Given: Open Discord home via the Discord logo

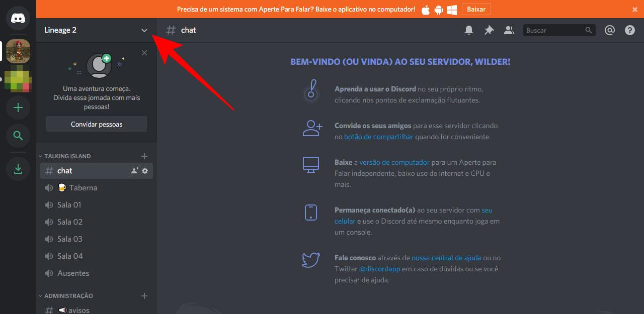Looking at the screenshot, I should coord(18,19).
